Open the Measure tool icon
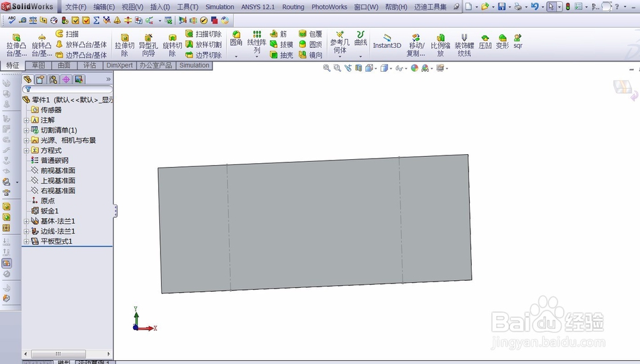This screenshot has height=364, width=640. [22, 20]
